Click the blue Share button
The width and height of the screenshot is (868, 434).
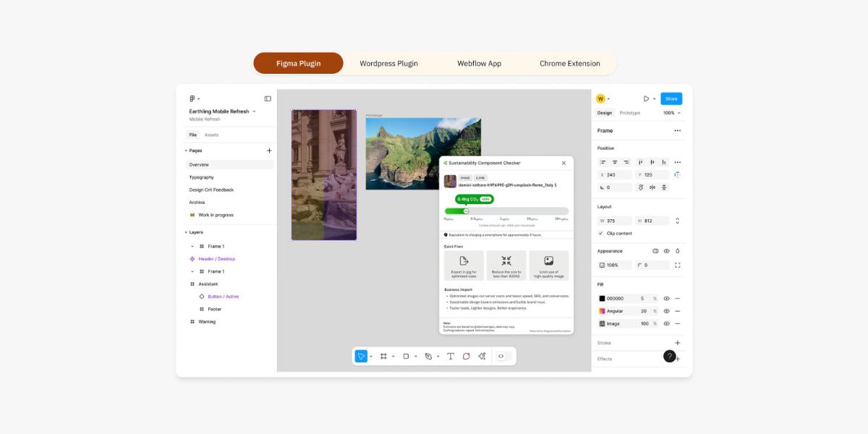click(671, 98)
